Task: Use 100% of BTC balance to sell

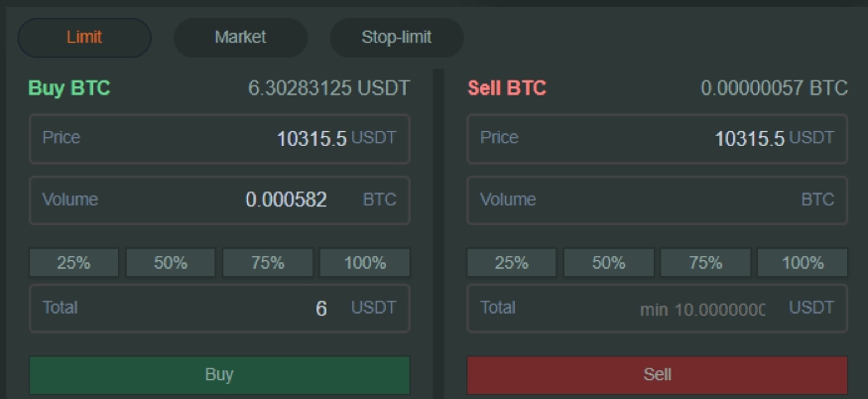Action: [x=803, y=263]
